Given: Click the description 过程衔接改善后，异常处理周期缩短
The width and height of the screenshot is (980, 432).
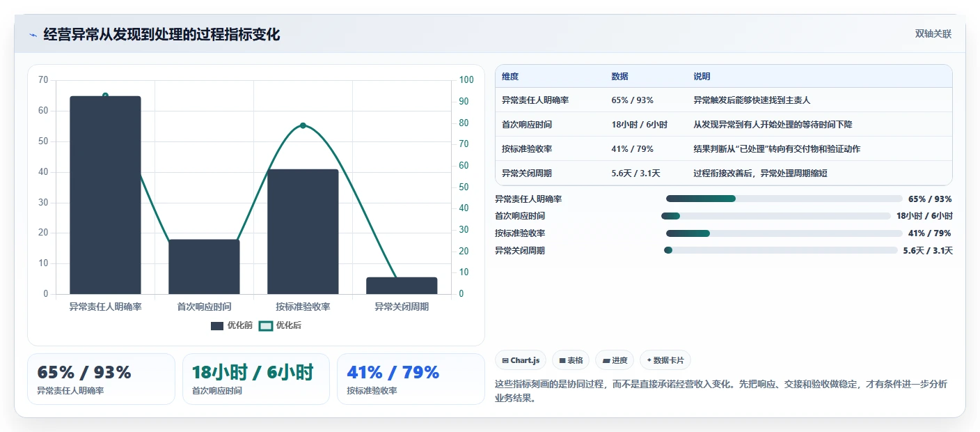Looking at the screenshot, I should (760, 173).
